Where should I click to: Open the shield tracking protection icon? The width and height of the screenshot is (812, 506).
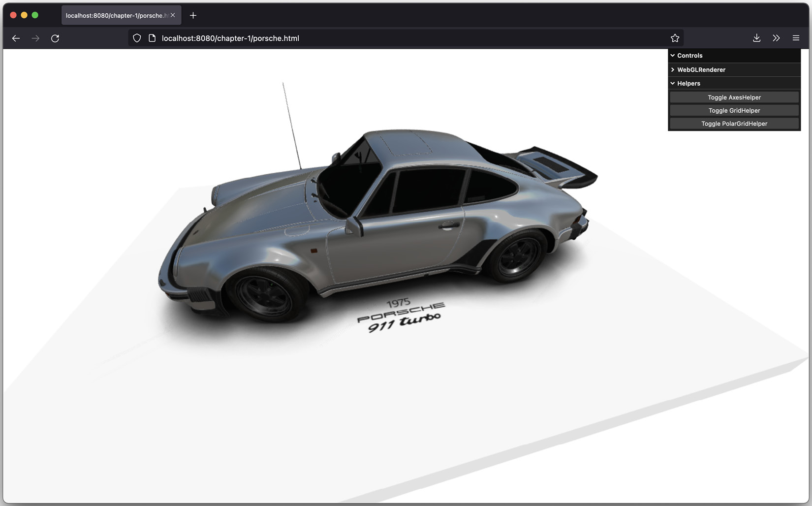coord(137,38)
